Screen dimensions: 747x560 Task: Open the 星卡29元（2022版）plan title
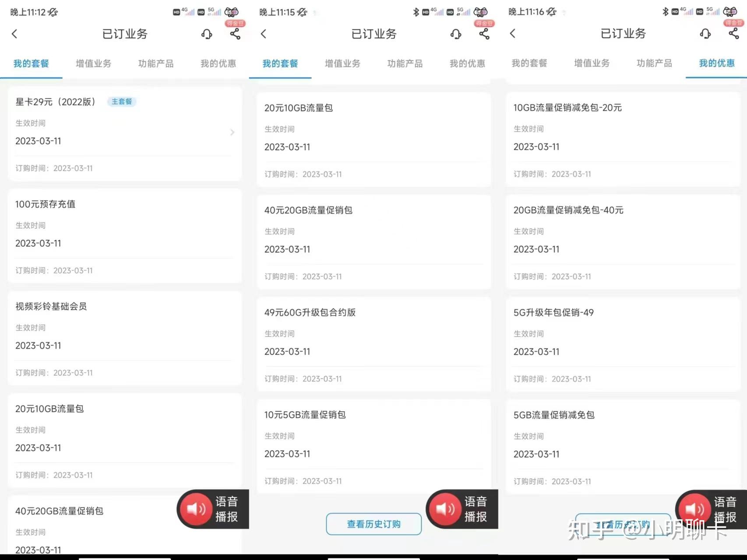click(56, 102)
